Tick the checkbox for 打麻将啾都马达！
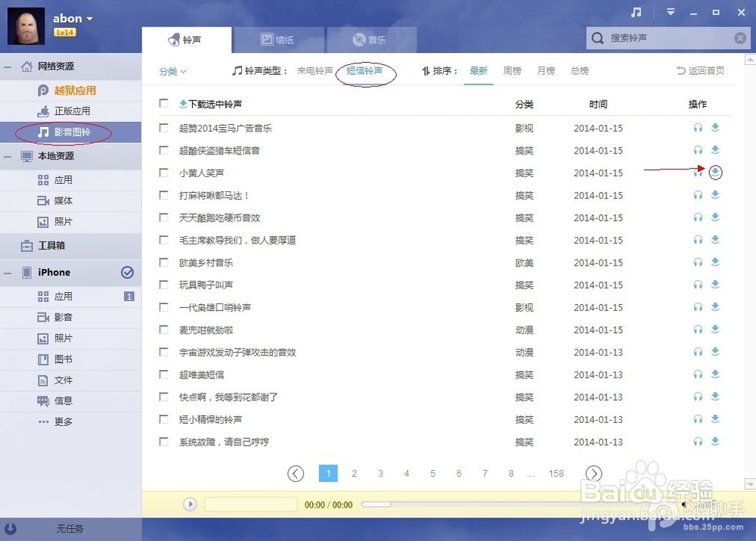756x541 pixels. click(163, 195)
